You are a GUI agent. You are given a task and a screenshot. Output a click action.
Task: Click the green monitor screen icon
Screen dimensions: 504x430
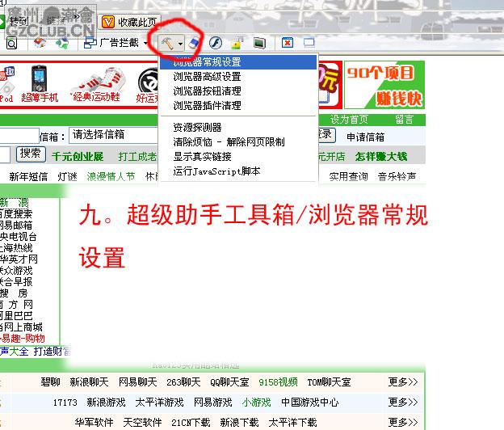(x=258, y=42)
